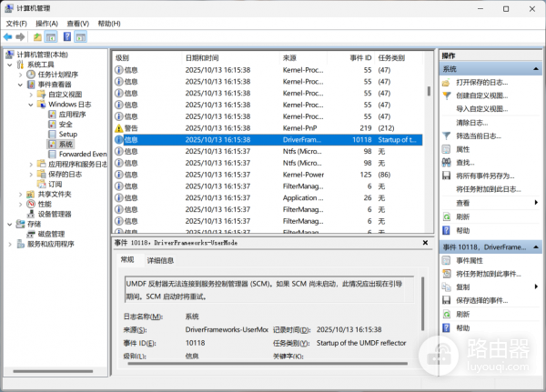Click the 筛选当前日志 filter icon

[x=446, y=136]
